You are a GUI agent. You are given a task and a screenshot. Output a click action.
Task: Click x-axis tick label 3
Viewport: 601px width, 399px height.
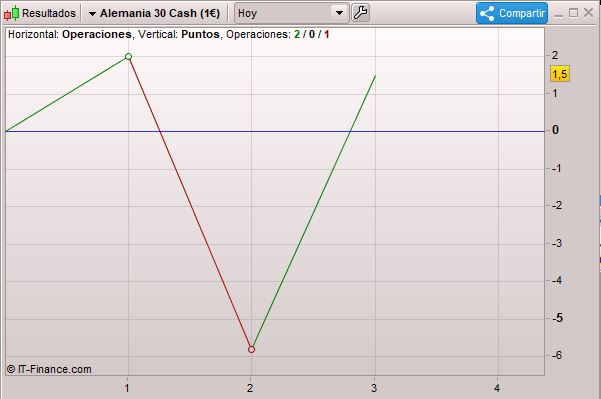coord(374,388)
